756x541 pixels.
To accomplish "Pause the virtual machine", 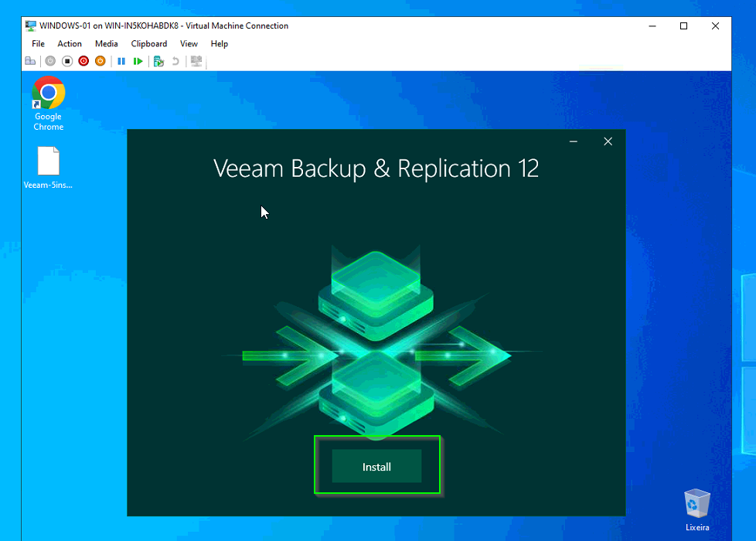I will click(121, 61).
